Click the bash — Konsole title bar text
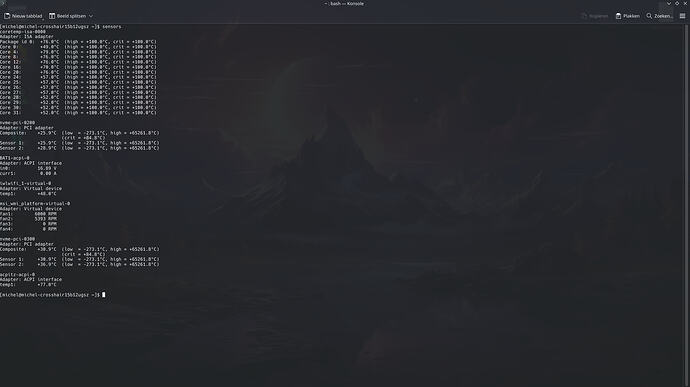 (x=344, y=4)
